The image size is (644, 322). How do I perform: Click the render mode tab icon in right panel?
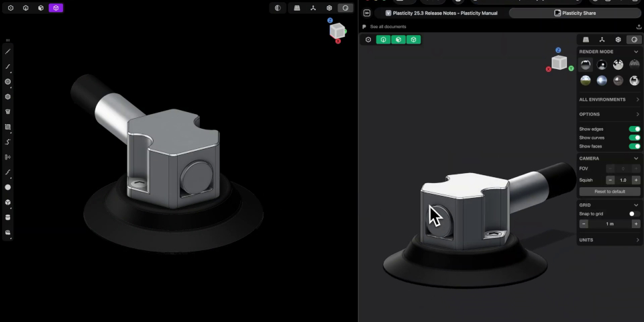pos(634,40)
